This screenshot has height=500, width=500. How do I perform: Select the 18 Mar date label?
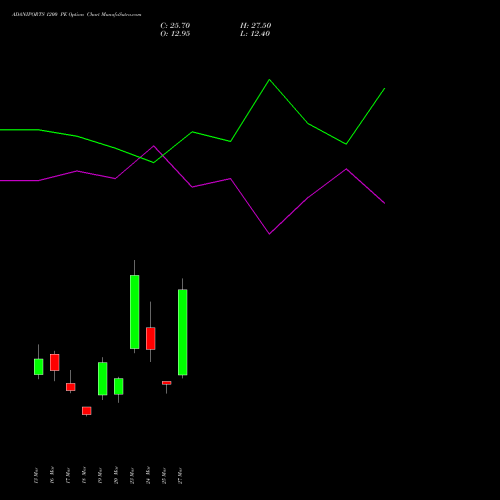pyautogui.click(x=84, y=476)
